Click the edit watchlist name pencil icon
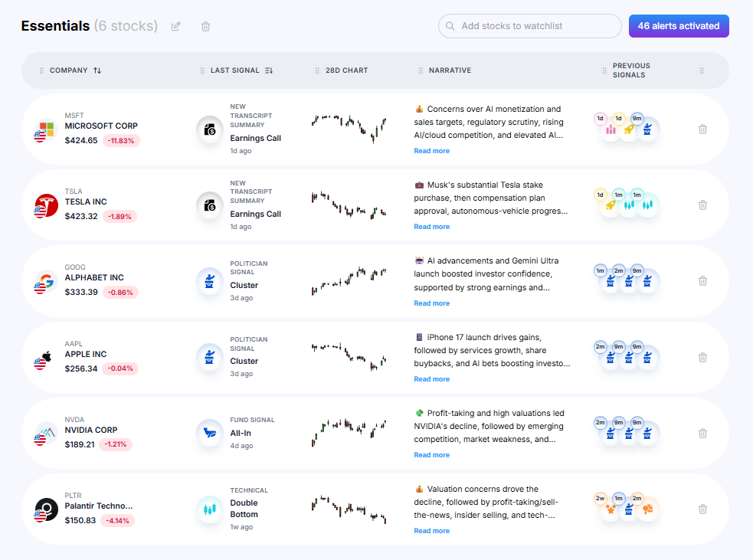The height and width of the screenshot is (560, 753). (x=176, y=27)
